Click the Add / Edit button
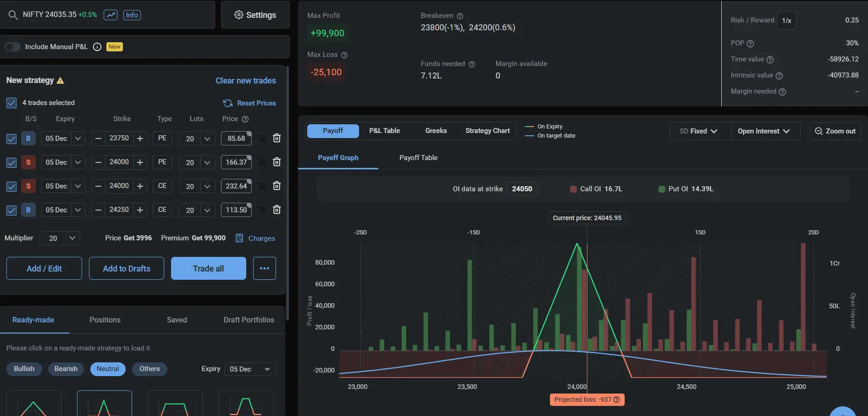Viewport: 868px width, 416px height. [44, 268]
